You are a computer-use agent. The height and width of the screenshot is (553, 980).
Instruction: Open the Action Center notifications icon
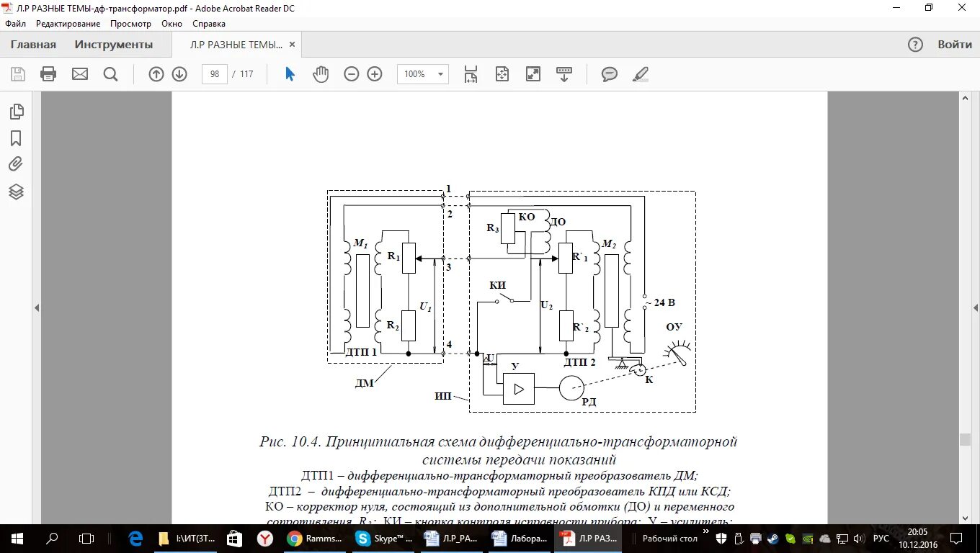(955, 539)
